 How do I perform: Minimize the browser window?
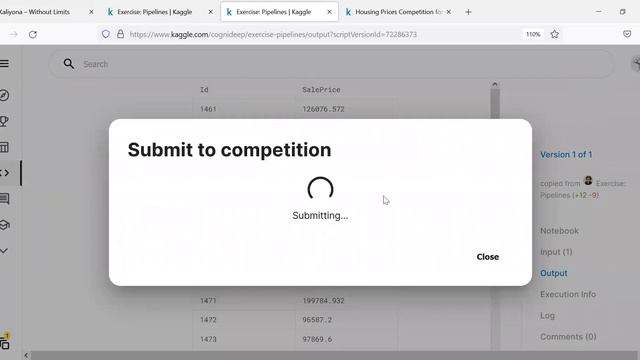click(x=598, y=12)
